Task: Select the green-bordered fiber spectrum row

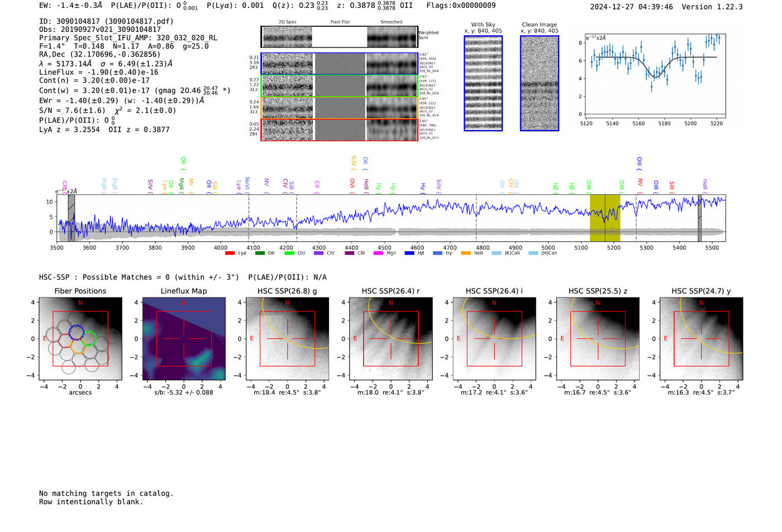Action: [340, 86]
